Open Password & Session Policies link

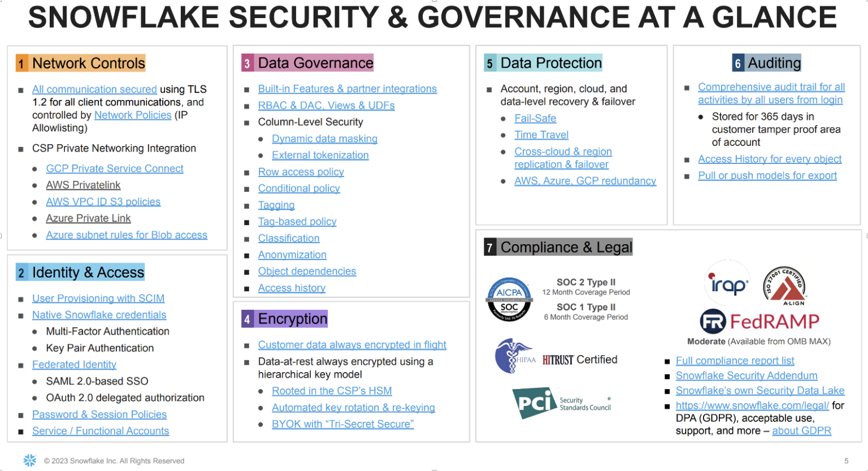click(x=99, y=414)
